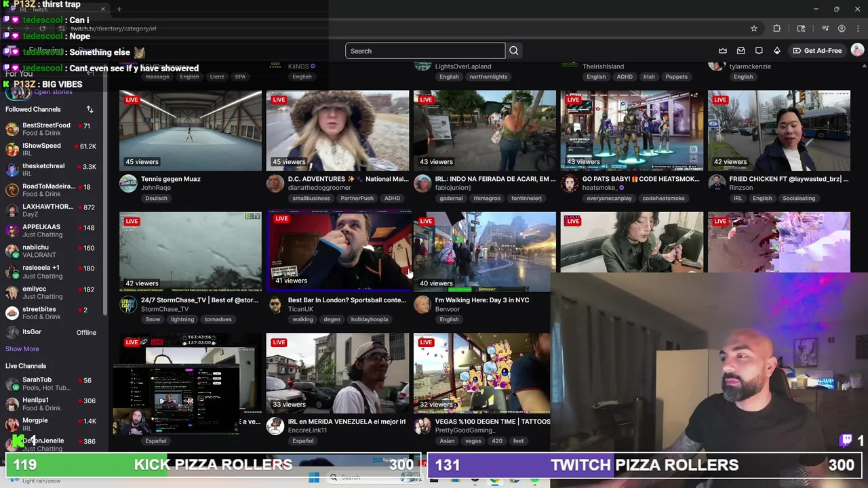Open the notifications inbox icon
This screenshot has width=868, height=488.
pos(741,51)
